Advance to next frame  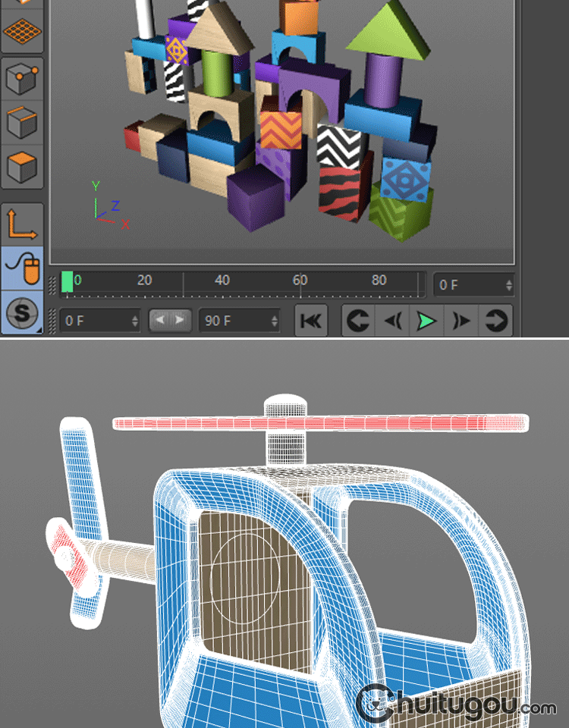[x=461, y=321]
